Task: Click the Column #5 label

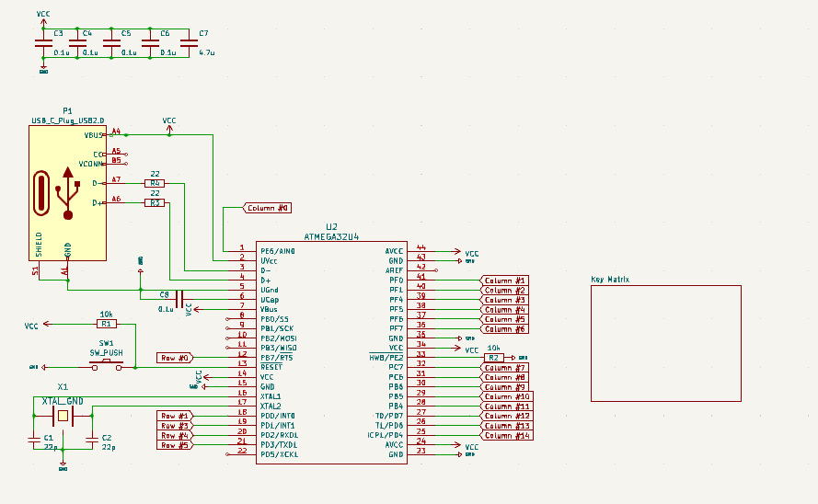Action: pyautogui.click(x=504, y=319)
